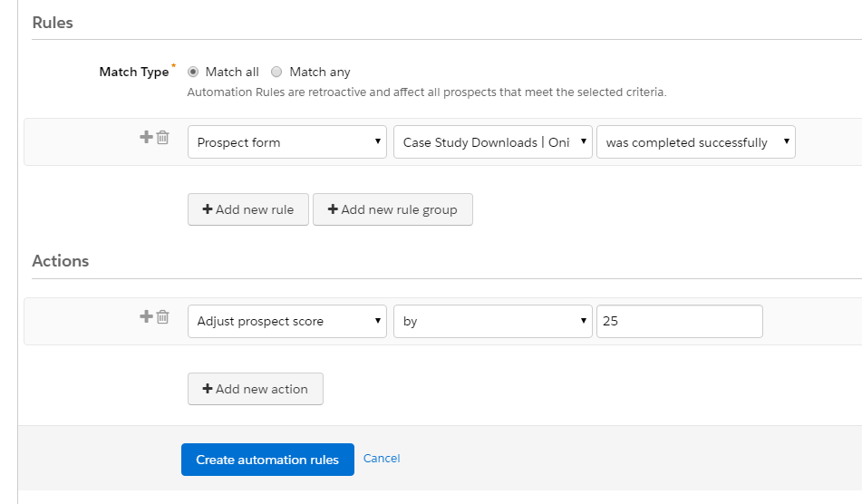Screen dimensions: 862x504
Task: Delete the Adjust prospect score action with trash icon
Action: pyautogui.click(x=163, y=317)
